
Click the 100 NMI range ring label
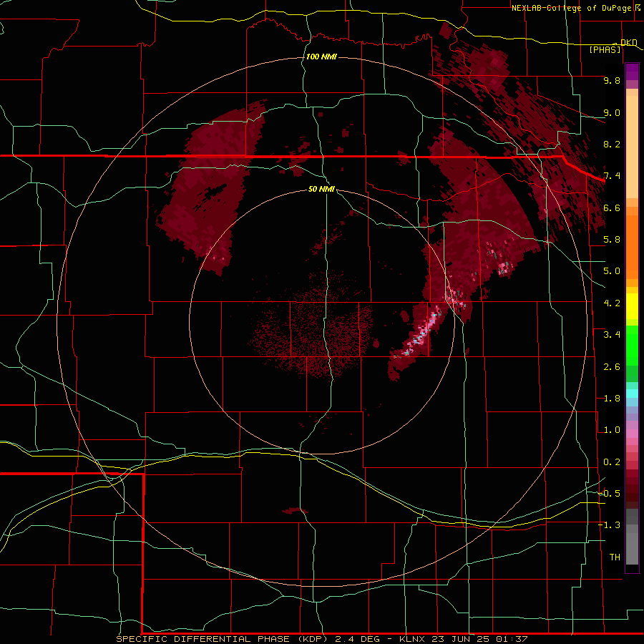321,57
